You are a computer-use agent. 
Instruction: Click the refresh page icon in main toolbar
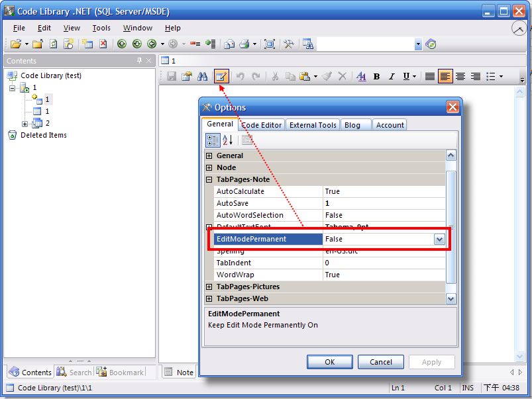pos(53,44)
